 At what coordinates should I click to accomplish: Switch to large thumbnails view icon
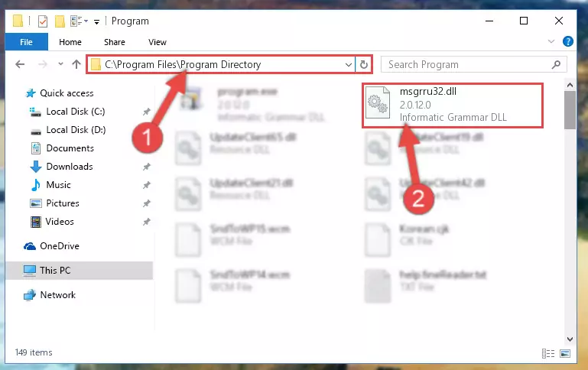pos(565,353)
